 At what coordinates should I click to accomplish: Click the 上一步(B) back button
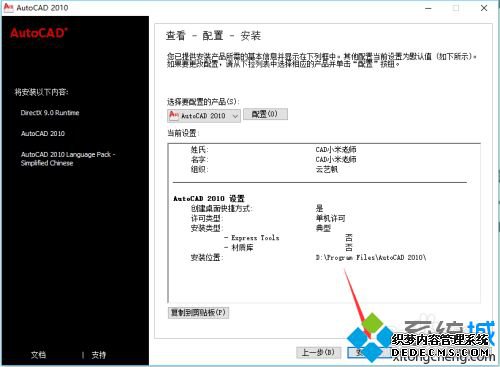tap(319, 352)
